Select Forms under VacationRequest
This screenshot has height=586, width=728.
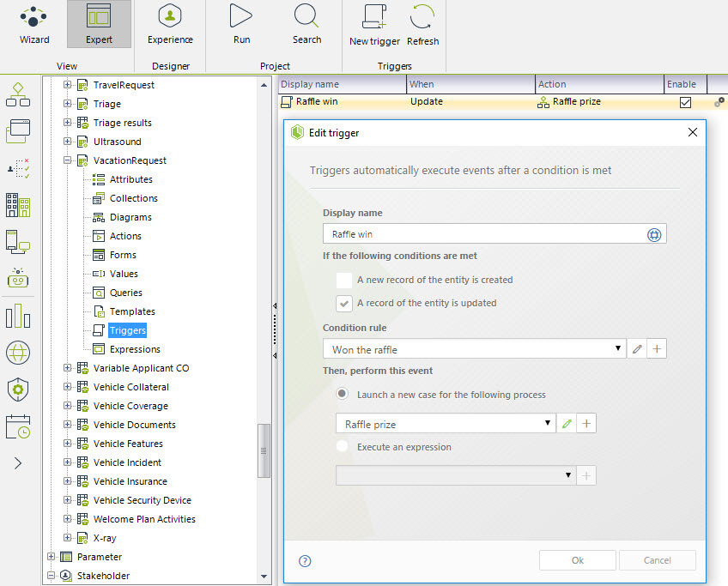(x=123, y=255)
